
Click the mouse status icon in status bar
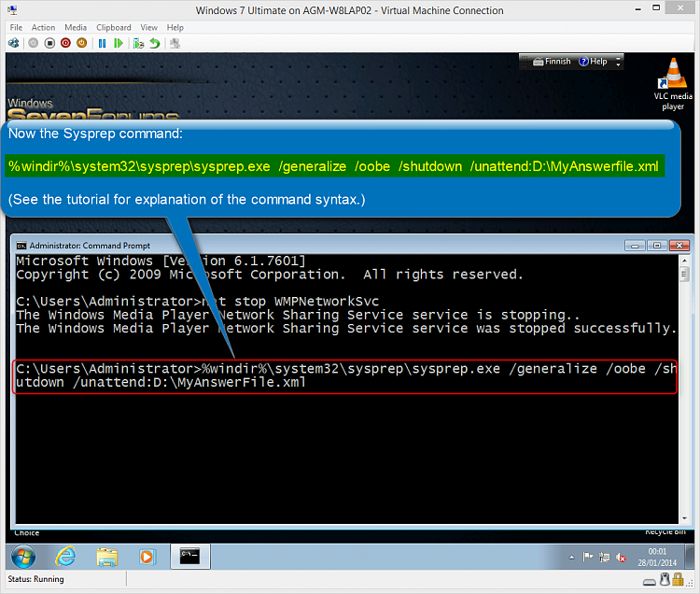point(665,579)
